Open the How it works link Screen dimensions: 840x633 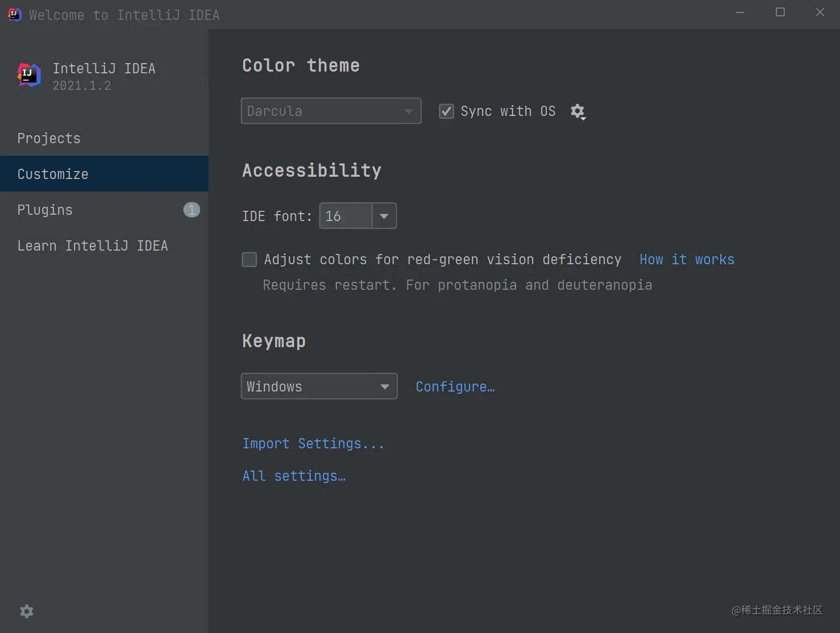pos(687,260)
